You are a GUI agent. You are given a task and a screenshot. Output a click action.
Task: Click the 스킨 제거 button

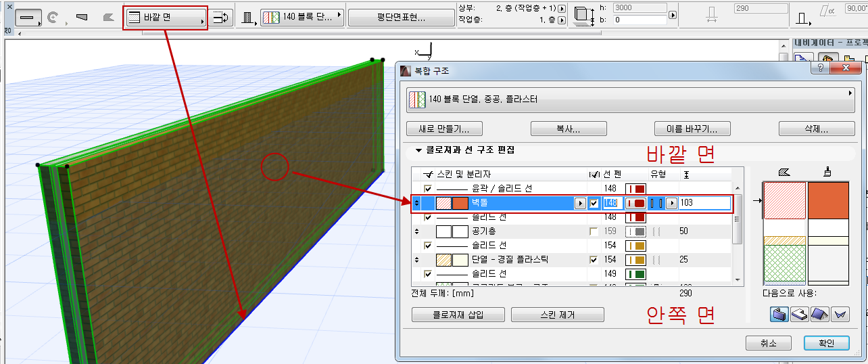coord(558,315)
